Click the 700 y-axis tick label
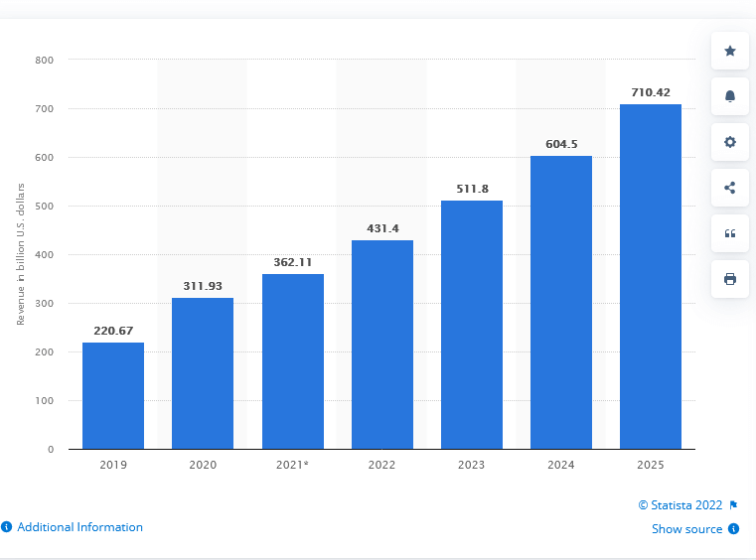The height and width of the screenshot is (560, 756). pos(45,109)
